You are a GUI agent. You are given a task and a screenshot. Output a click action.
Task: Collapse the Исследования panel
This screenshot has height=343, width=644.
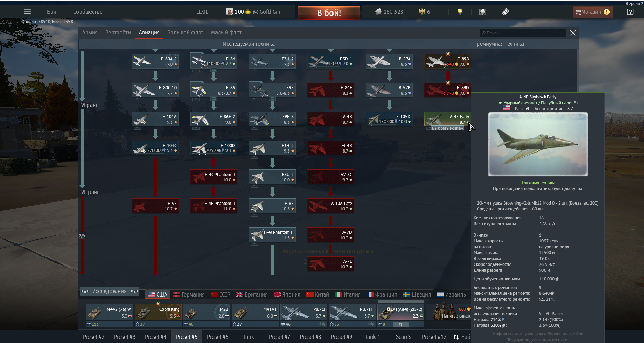pyautogui.click(x=109, y=291)
